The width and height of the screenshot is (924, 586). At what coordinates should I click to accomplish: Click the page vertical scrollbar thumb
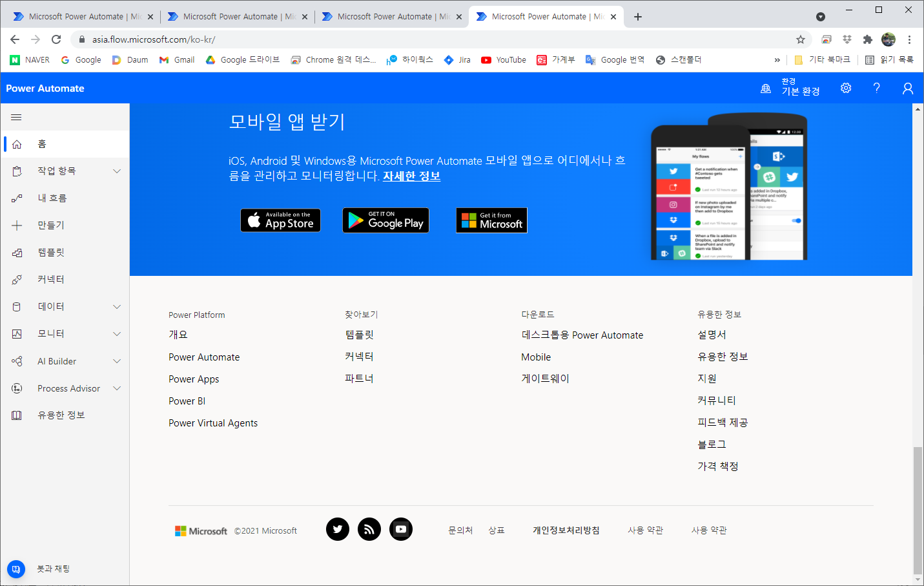pos(918,510)
